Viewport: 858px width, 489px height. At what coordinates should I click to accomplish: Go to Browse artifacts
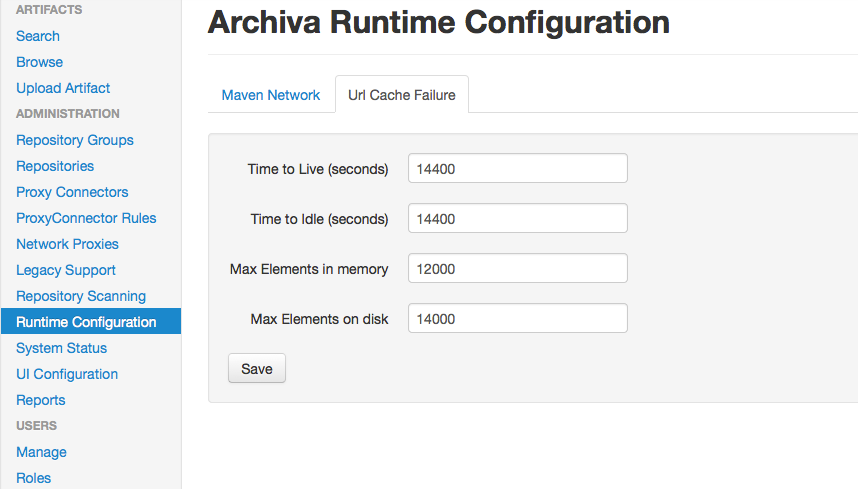point(39,62)
